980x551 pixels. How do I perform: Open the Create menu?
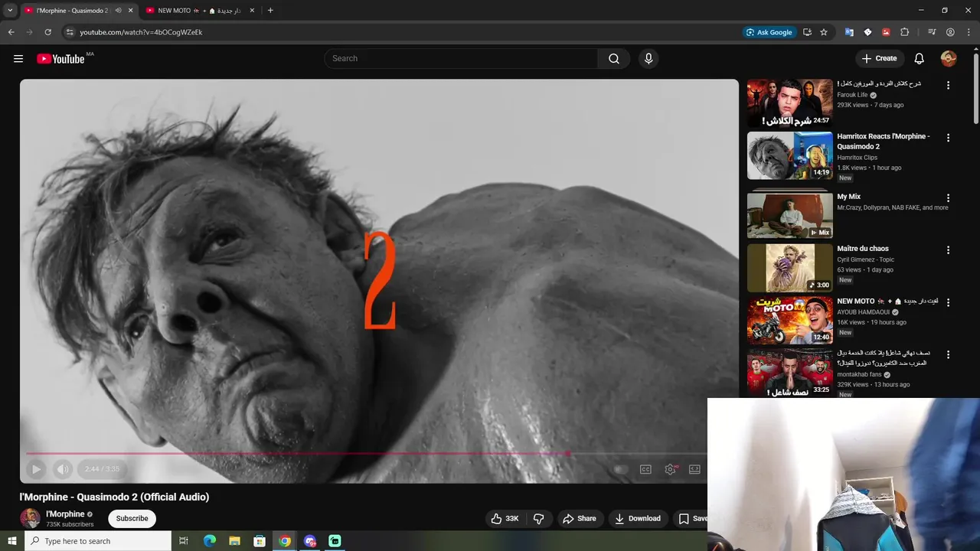pos(879,59)
